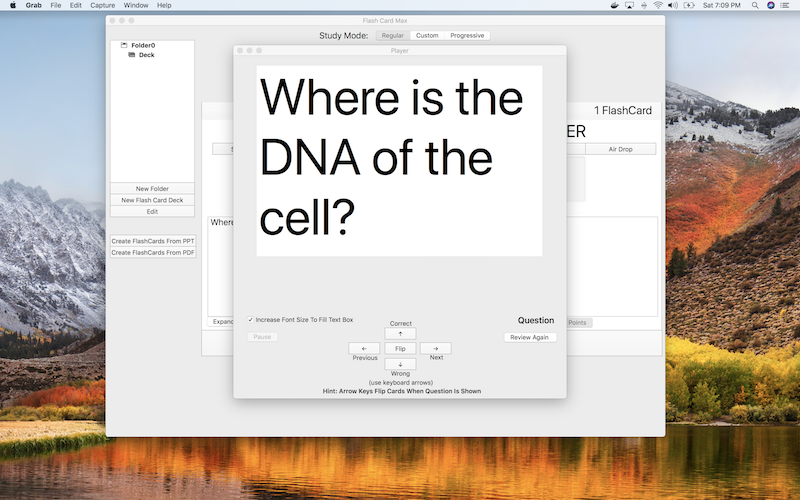The image size is (800, 500).
Task: Open the Siri icon in menu bar
Action: coord(771,5)
